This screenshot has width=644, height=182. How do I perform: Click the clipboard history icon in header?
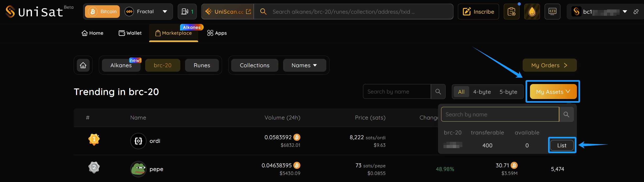click(x=511, y=12)
